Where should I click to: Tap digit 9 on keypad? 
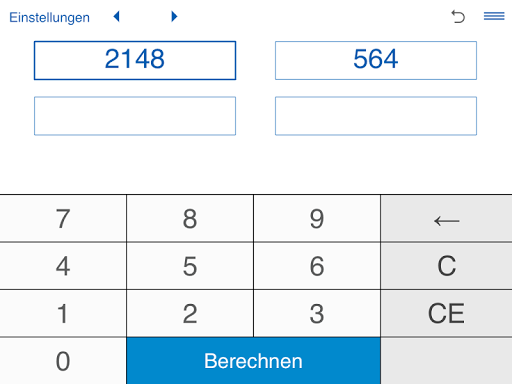(x=317, y=219)
